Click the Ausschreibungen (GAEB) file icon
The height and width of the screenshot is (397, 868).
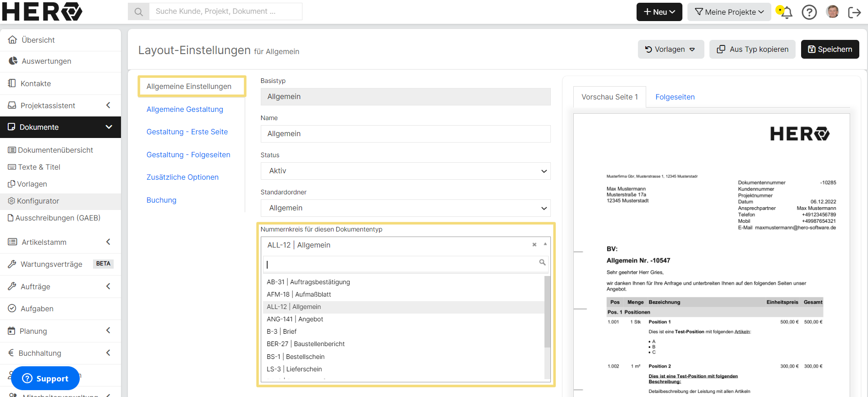11,218
